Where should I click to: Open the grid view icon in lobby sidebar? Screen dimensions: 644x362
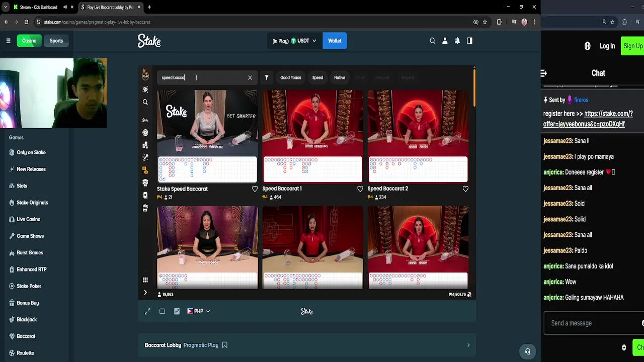point(145,280)
